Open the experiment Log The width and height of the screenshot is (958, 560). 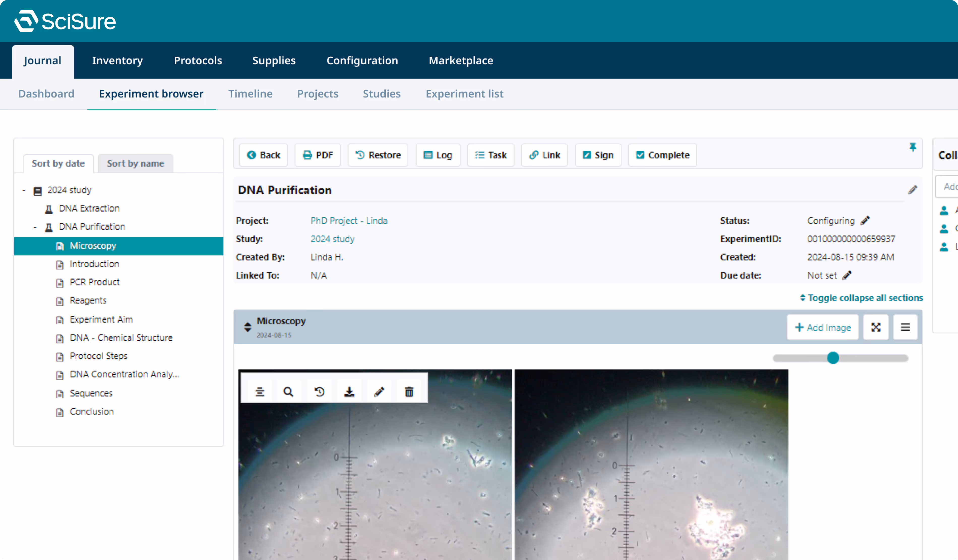[438, 155]
